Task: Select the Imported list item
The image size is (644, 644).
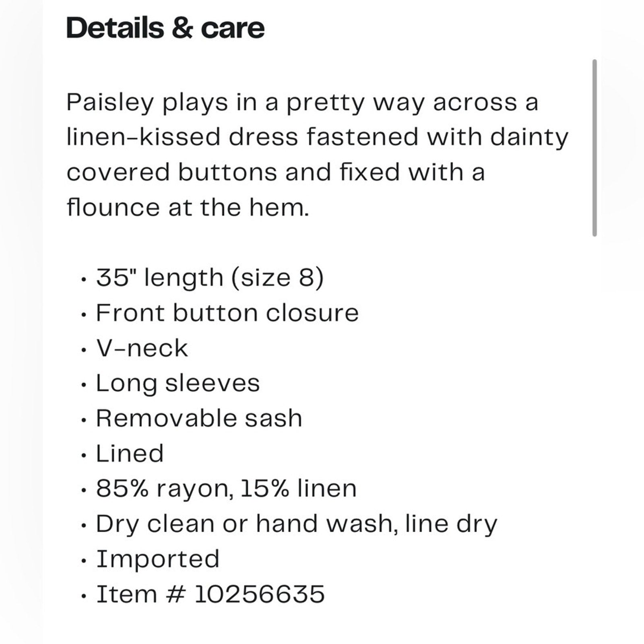Action: (157, 559)
